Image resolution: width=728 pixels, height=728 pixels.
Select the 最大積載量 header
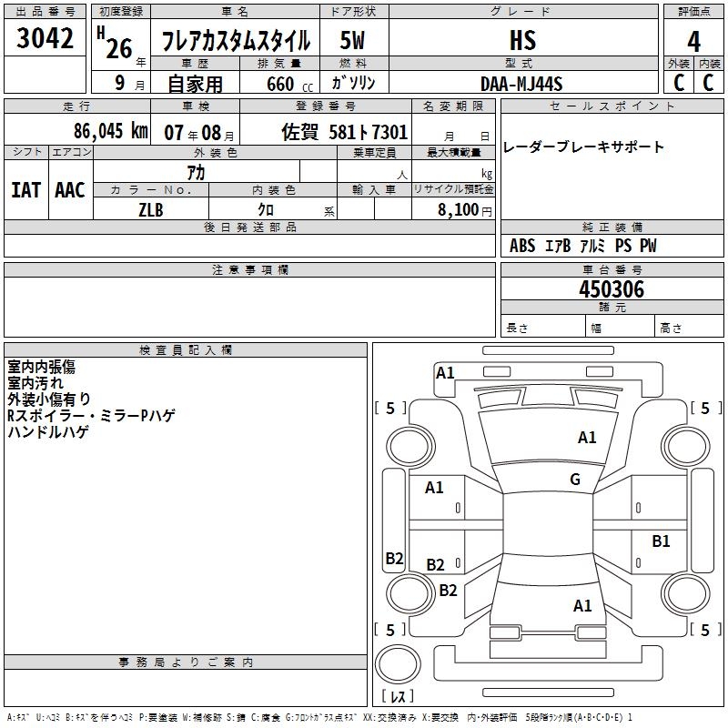click(x=453, y=152)
